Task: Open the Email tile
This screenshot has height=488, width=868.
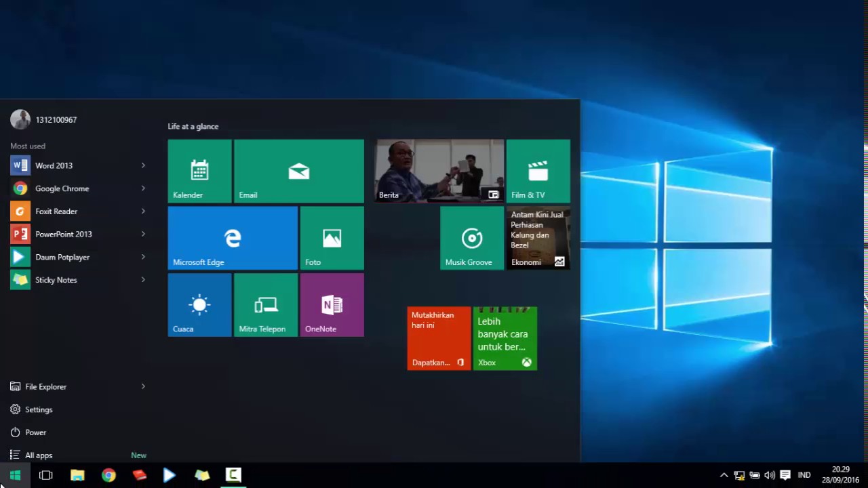Action: [299, 171]
